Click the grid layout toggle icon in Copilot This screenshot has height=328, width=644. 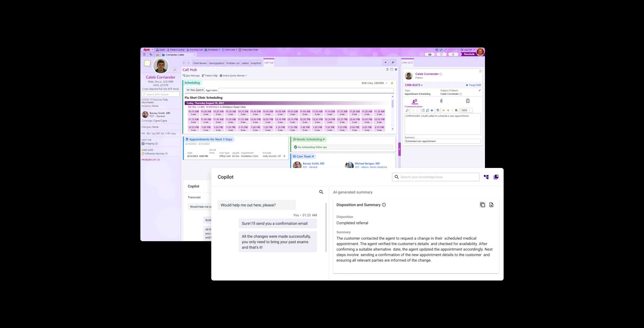click(486, 177)
